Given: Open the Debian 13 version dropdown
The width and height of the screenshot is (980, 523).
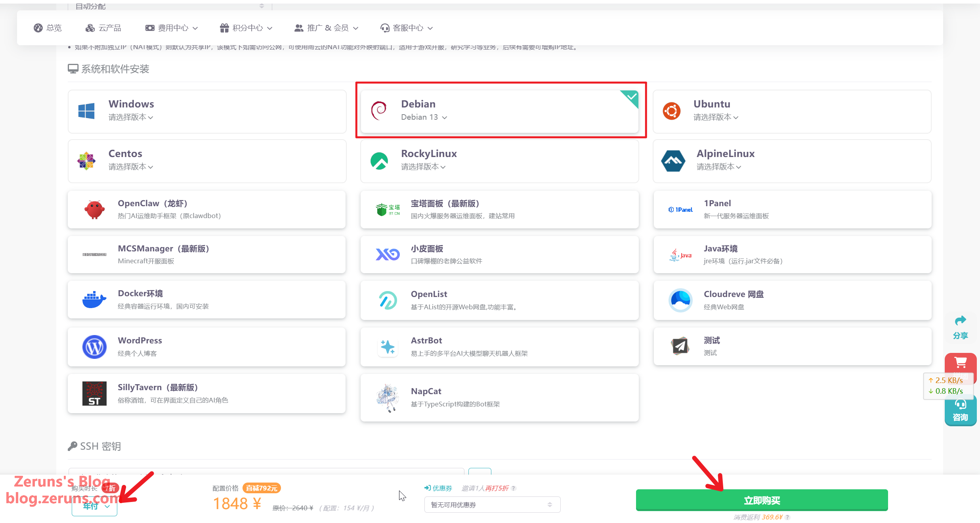Looking at the screenshot, I should tap(424, 117).
